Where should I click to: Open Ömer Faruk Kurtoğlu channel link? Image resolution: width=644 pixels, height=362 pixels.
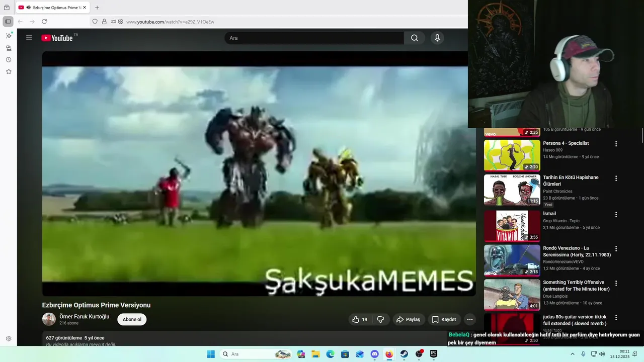coord(85,317)
